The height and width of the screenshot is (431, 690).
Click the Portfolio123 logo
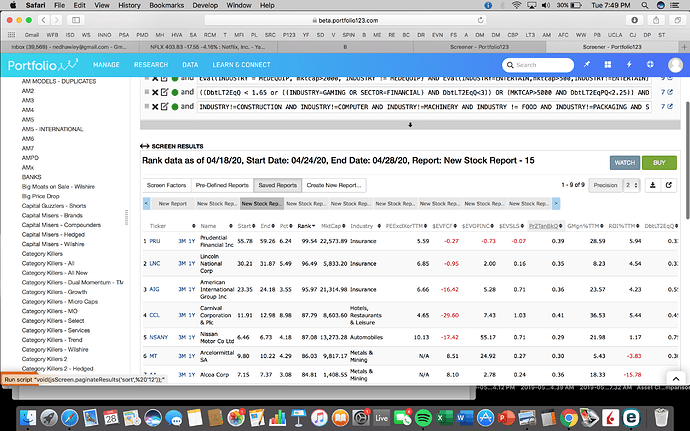coord(43,65)
